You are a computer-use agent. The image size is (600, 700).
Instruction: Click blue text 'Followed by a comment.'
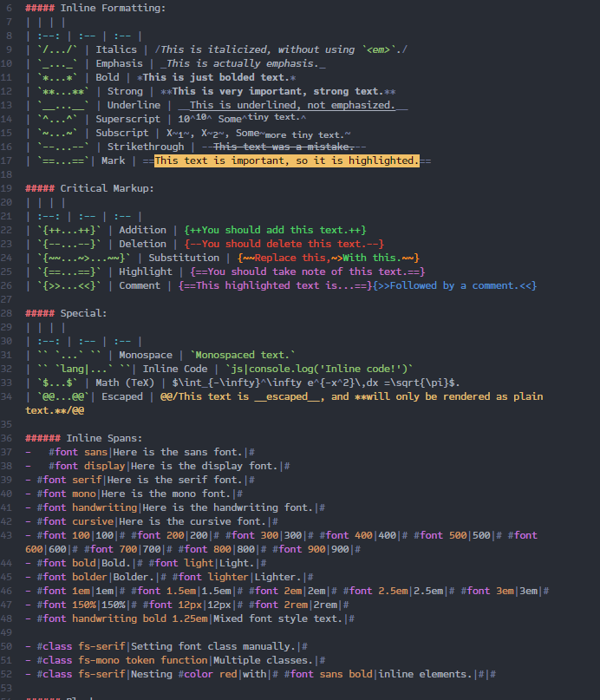pos(454,285)
